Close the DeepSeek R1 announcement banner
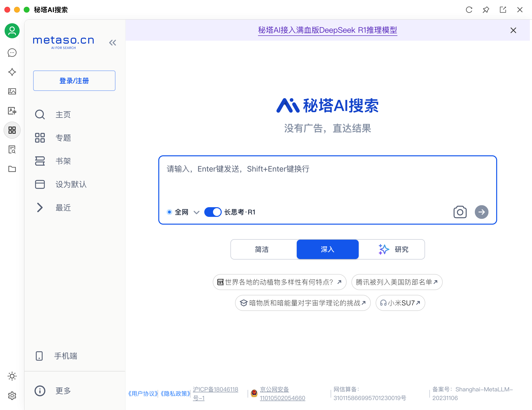The height and width of the screenshot is (410, 532). pyautogui.click(x=513, y=30)
